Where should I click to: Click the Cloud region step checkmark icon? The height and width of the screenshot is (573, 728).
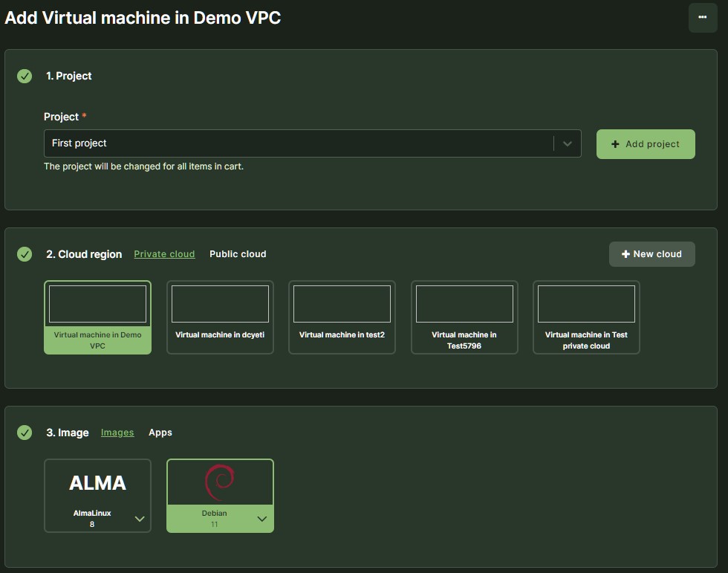point(25,254)
